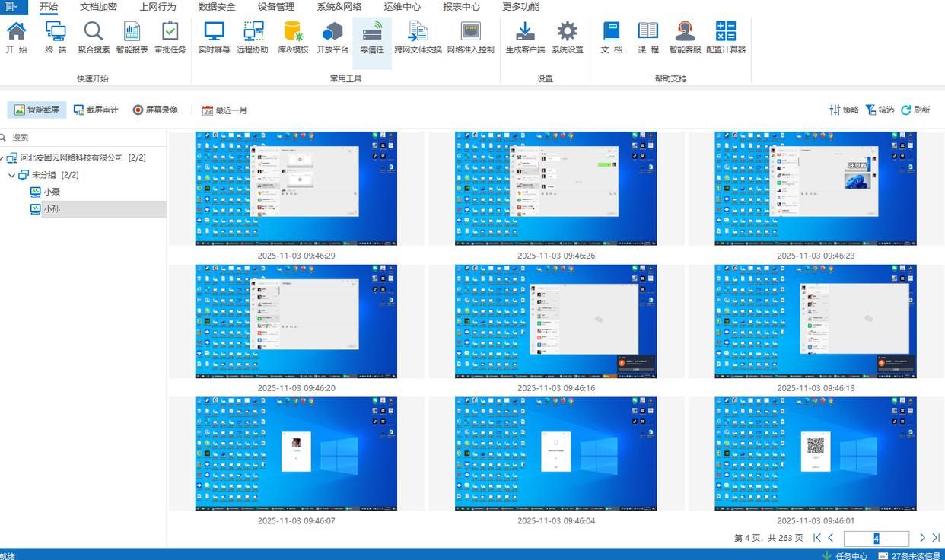Image resolution: width=945 pixels, height=560 pixels.
Task: Open the screenshot taken at 09:46:29
Action: coord(296,189)
